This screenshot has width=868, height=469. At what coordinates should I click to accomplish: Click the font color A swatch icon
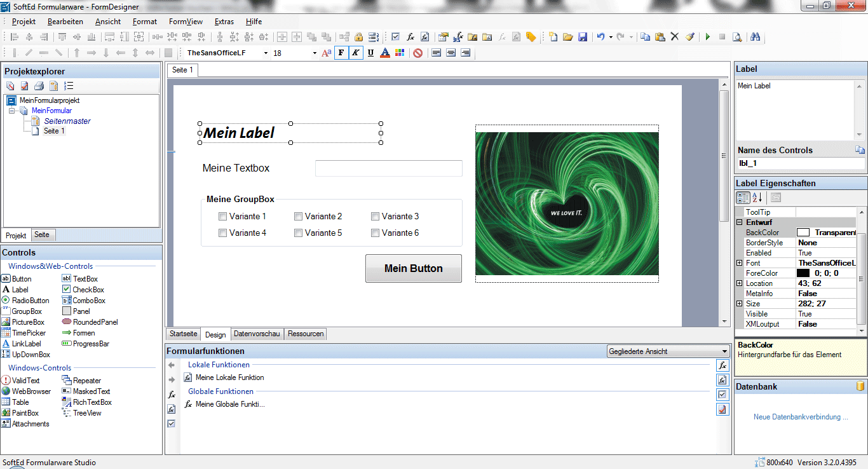click(x=385, y=53)
